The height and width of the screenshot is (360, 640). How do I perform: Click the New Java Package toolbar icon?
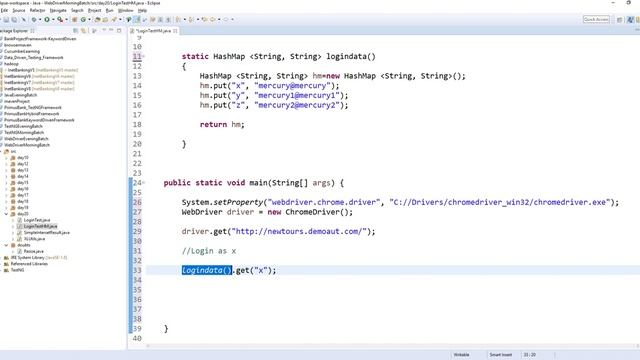75,19
